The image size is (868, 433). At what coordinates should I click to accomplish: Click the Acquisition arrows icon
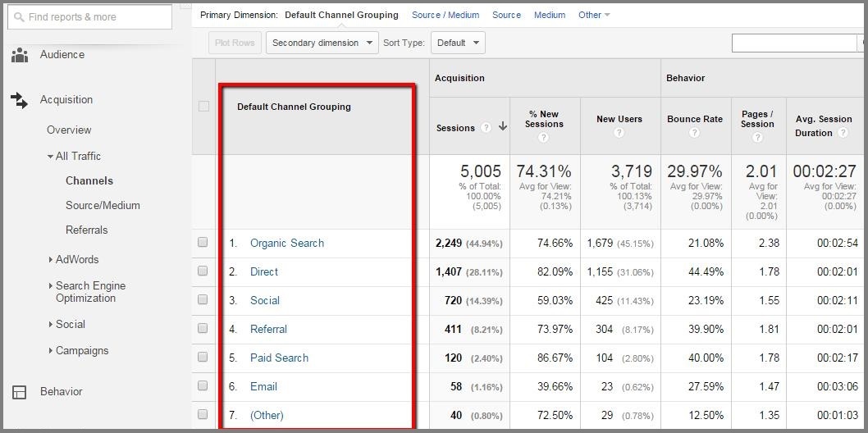tap(20, 100)
